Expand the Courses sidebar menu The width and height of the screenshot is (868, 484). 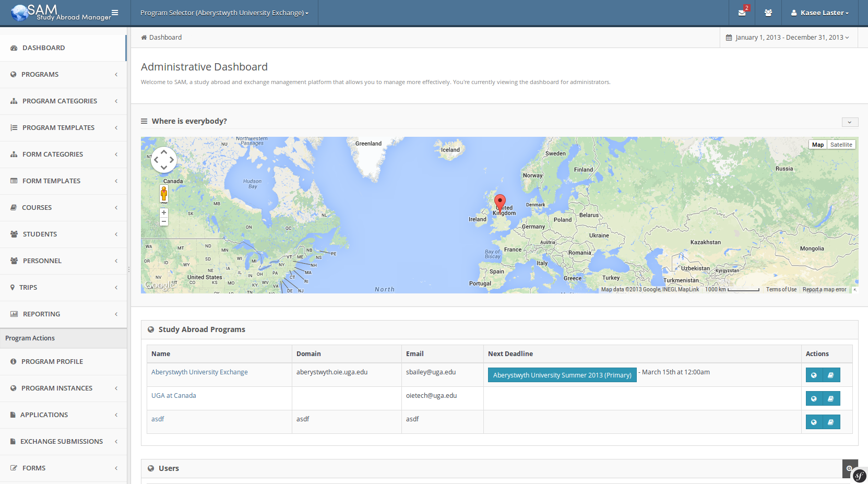pos(63,208)
